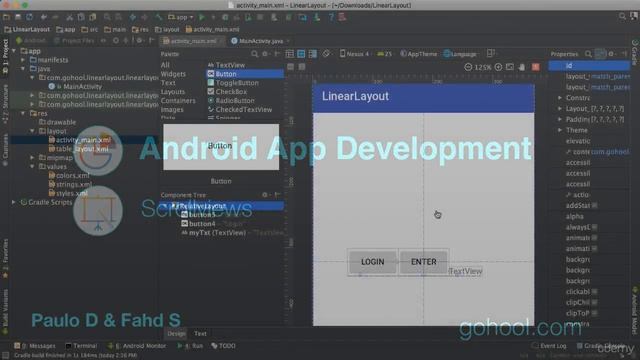Open the search everywhere magnifier icon
640x360 pixels.
pyautogui.click(x=622, y=16)
